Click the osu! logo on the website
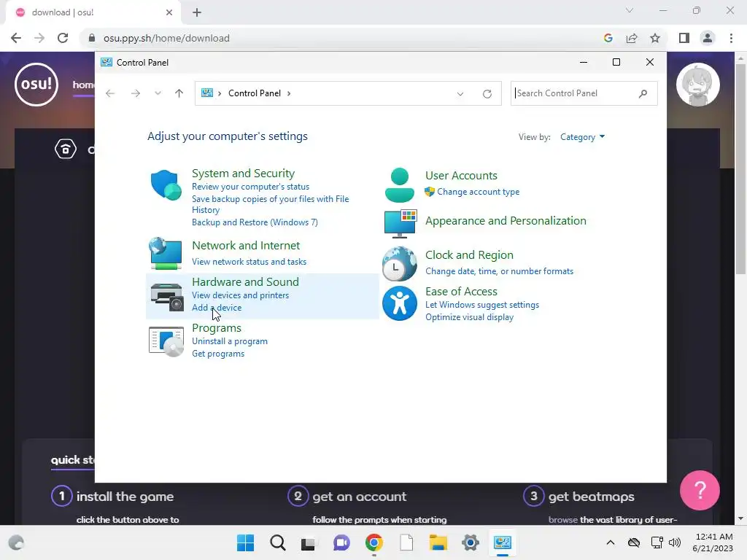This screenshot has width=747, height=560. 36,85
